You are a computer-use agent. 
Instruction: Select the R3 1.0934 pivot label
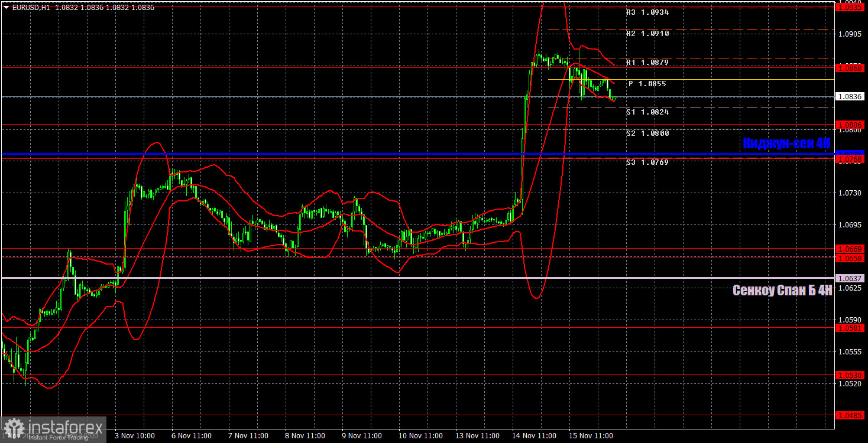648,12
